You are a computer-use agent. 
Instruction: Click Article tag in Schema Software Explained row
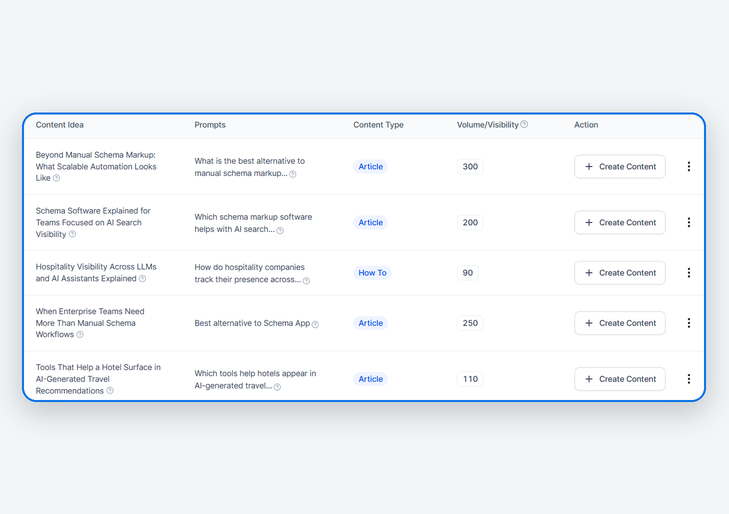pyautogui.click(x=371, y=222)
